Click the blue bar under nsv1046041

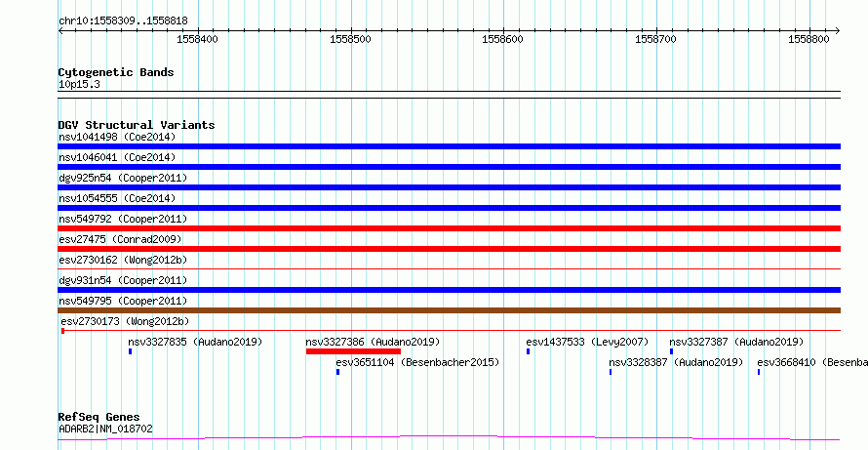449,167
